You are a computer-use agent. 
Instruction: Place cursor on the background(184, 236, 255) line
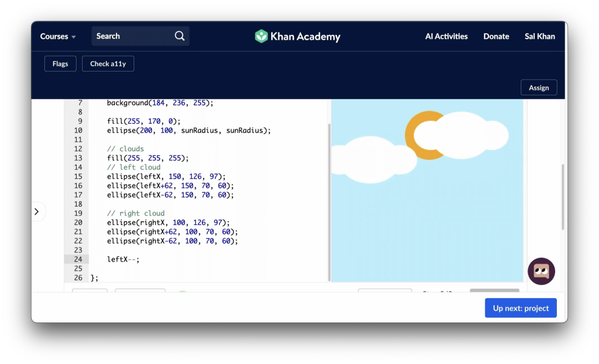click(x=160, y=102)
